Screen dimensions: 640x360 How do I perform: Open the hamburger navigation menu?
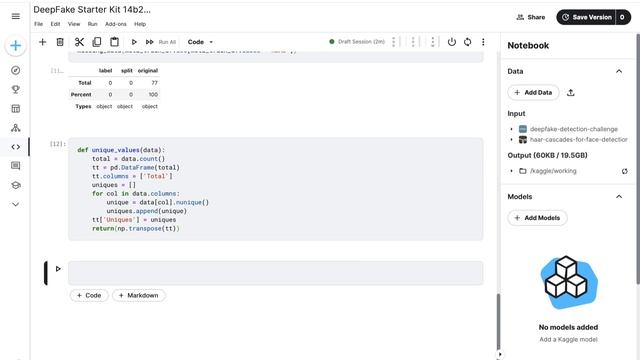pyautogui.click(x=16, y=16)
